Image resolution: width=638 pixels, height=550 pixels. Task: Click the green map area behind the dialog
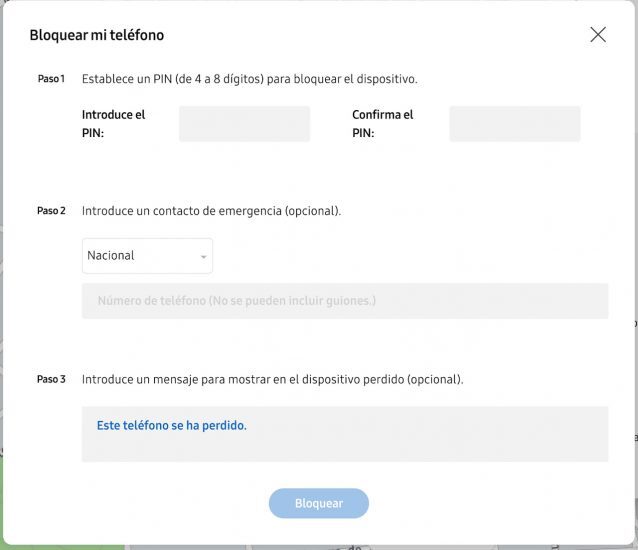click(x=61, y=548)
